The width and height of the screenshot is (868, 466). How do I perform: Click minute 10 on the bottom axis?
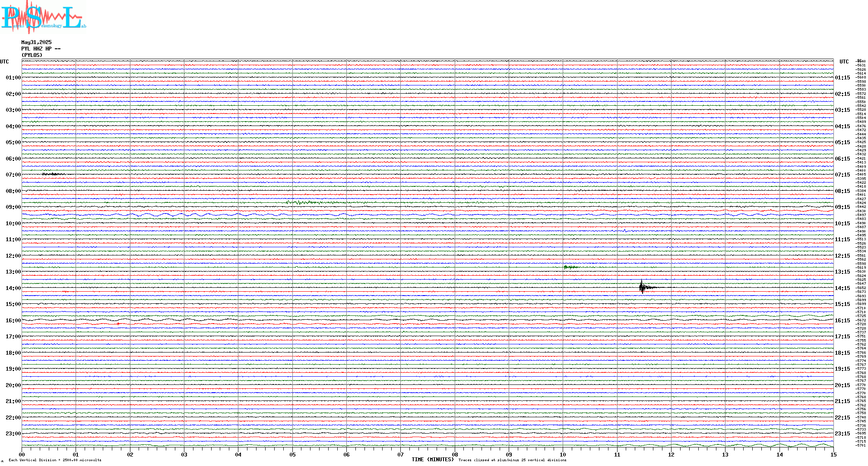pyautogui.click(x=563, y=454)
